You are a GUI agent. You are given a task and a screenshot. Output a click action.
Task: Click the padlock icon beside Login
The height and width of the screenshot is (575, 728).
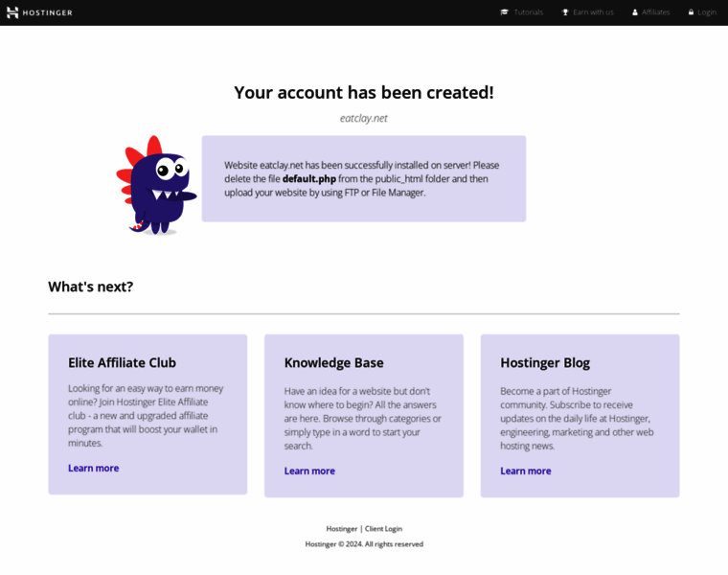point(691,12)
